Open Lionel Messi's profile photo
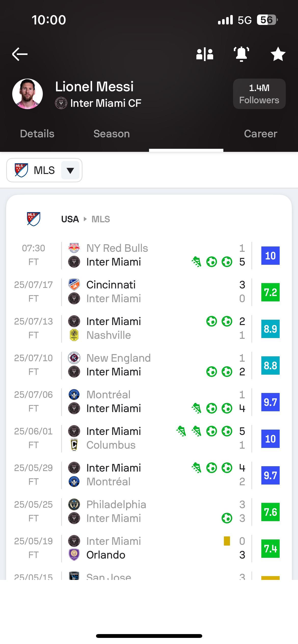The width and height of the screenshot is (298, 644). 28,94
